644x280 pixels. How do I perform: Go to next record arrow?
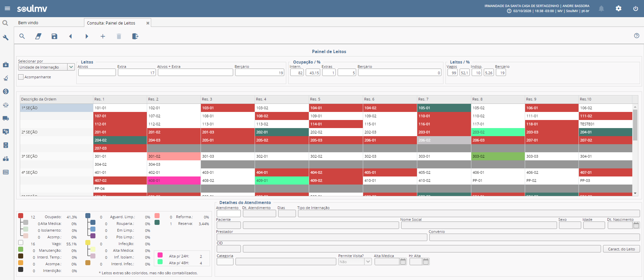pyautogui.click(x=87, y=36)
